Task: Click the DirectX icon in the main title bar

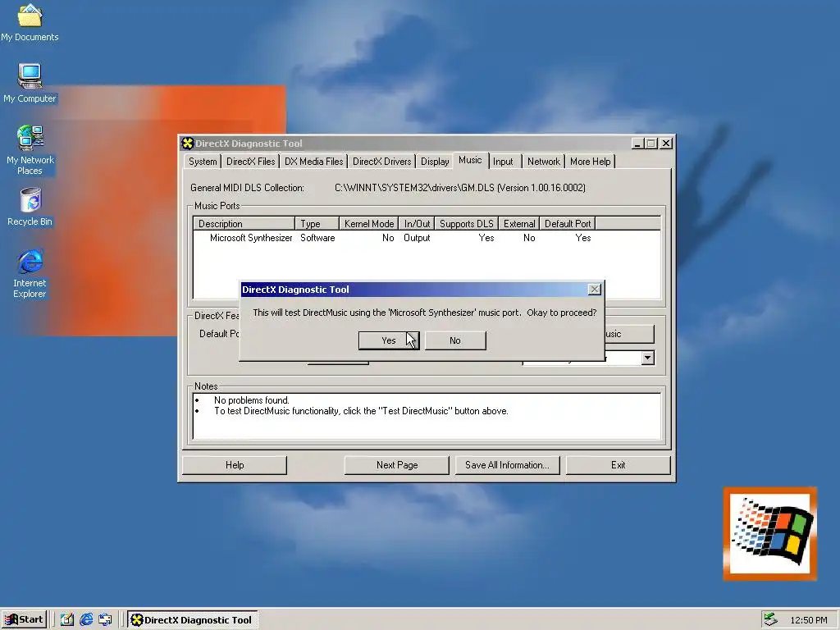Action: point(188,144)
